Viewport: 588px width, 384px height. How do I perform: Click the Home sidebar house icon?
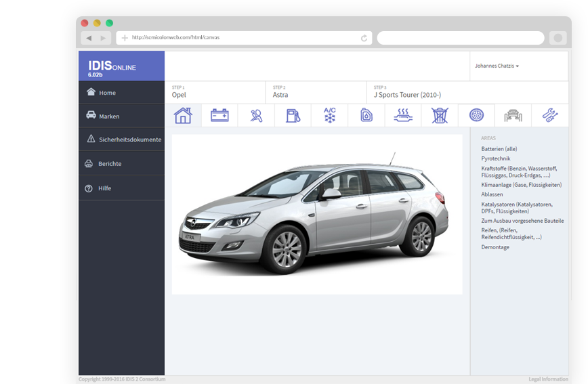point(91,92)
